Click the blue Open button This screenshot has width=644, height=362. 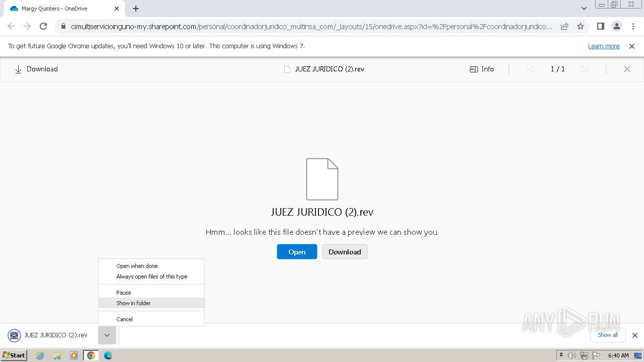click(297, 252)
